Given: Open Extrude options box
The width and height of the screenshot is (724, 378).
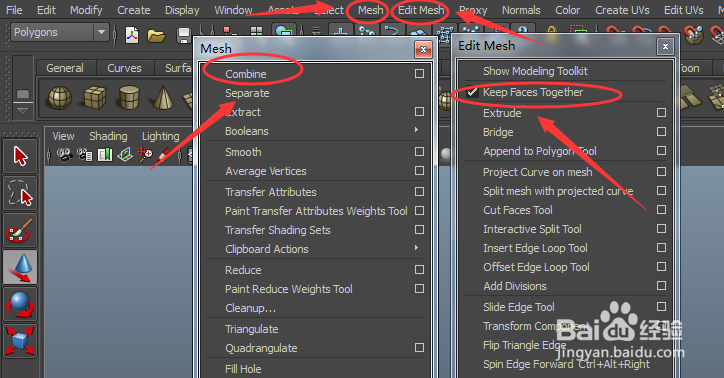Looking at the screenshot, I should (x=661, y=113).
